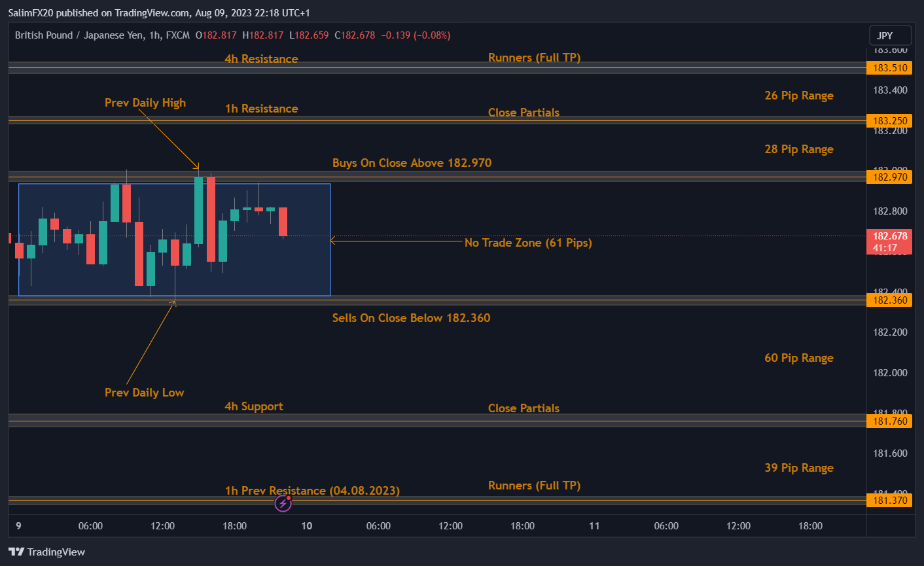Click the 'Prev Daily Low' arrow annotation
The image size is (924, 566).
click(x=145, y=392)
